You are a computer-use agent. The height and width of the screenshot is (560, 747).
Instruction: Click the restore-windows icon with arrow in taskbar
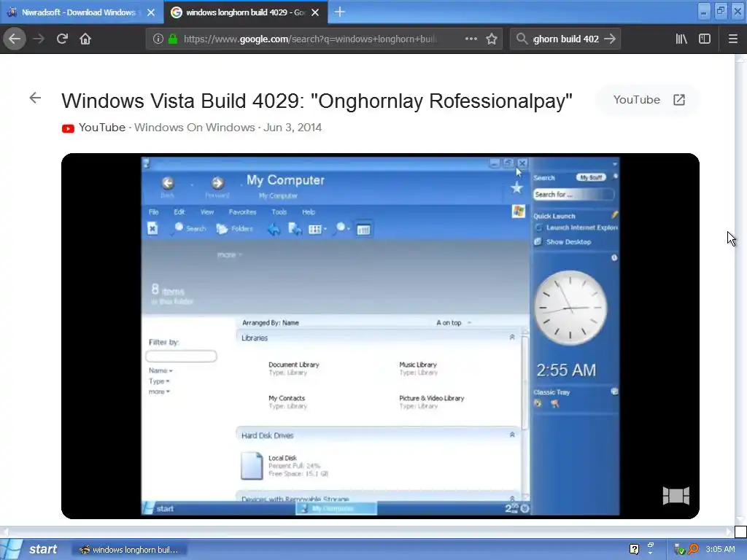click(x=650, y=548)
